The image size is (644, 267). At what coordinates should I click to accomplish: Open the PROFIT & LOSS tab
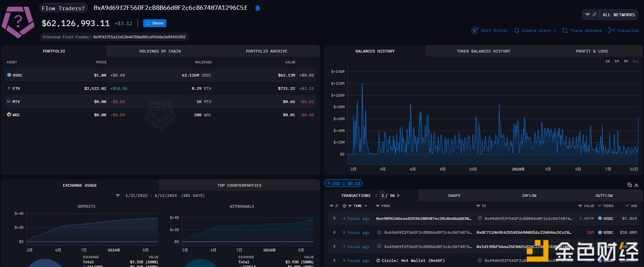pyautogui.click(x=592, y=51)
